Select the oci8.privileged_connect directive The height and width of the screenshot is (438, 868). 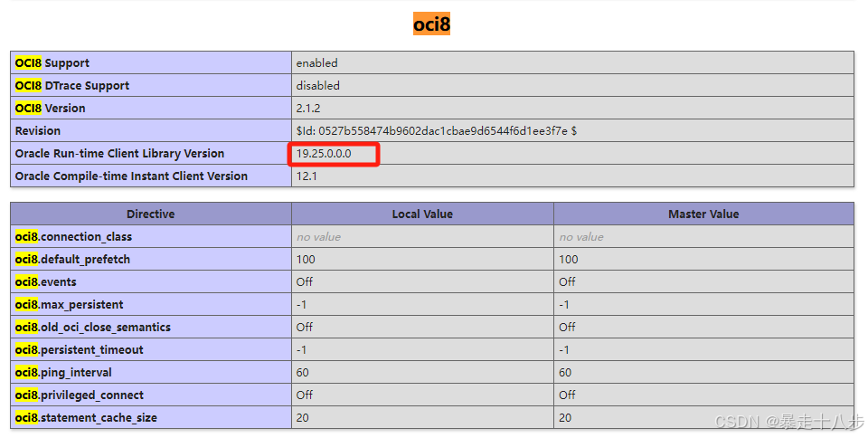click(x=80, y=395)
